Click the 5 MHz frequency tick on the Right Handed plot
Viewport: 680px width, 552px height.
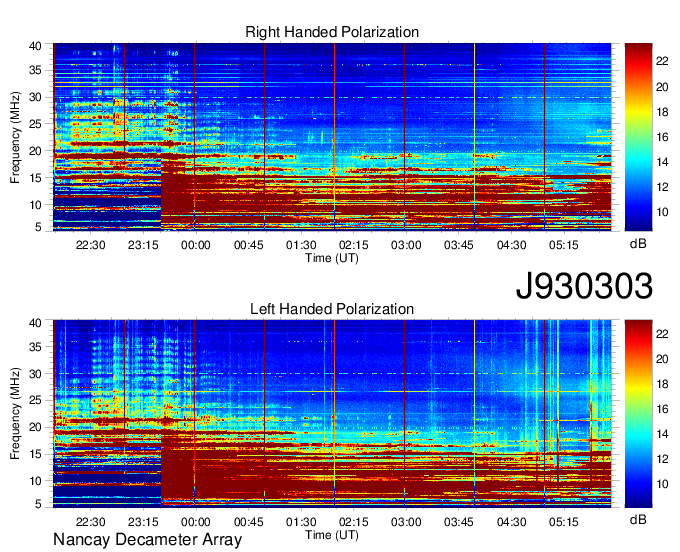click(39, 227)
